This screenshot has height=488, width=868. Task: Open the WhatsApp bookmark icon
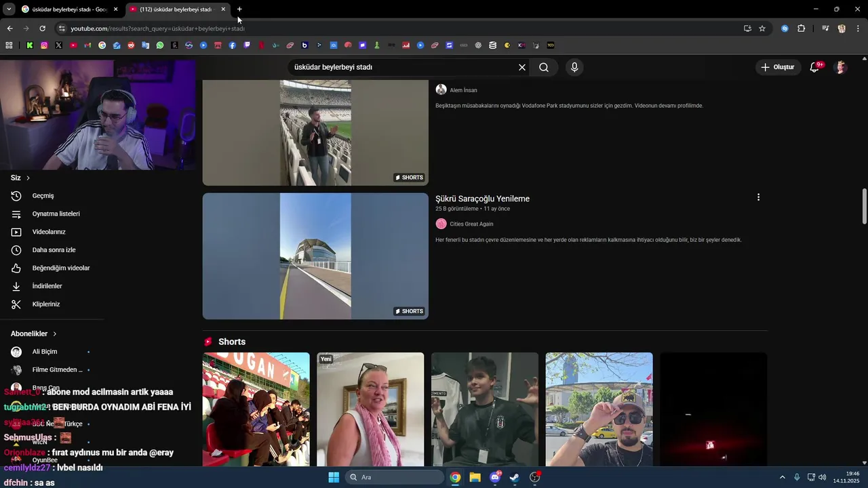tap(160, 45)
